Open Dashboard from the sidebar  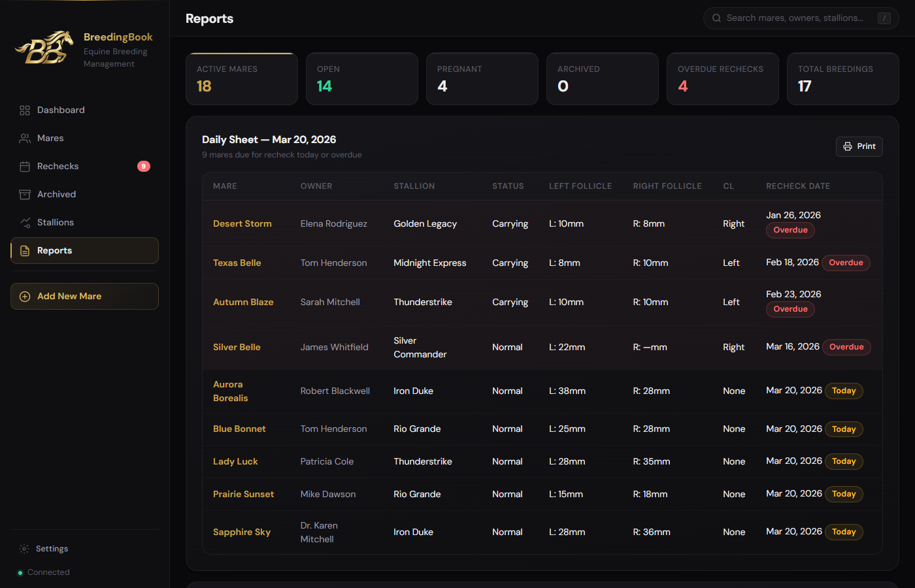pos(84,110)
